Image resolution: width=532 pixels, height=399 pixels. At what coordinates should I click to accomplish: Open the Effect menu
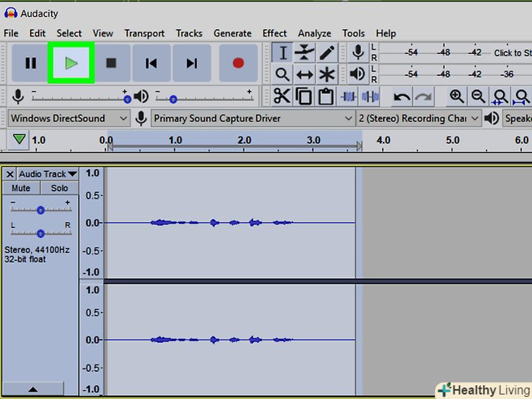click(x=275, y=34)
